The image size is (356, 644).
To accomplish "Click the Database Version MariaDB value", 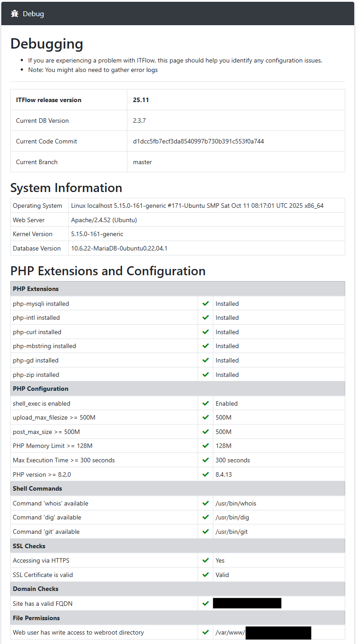I will point(119,248).
